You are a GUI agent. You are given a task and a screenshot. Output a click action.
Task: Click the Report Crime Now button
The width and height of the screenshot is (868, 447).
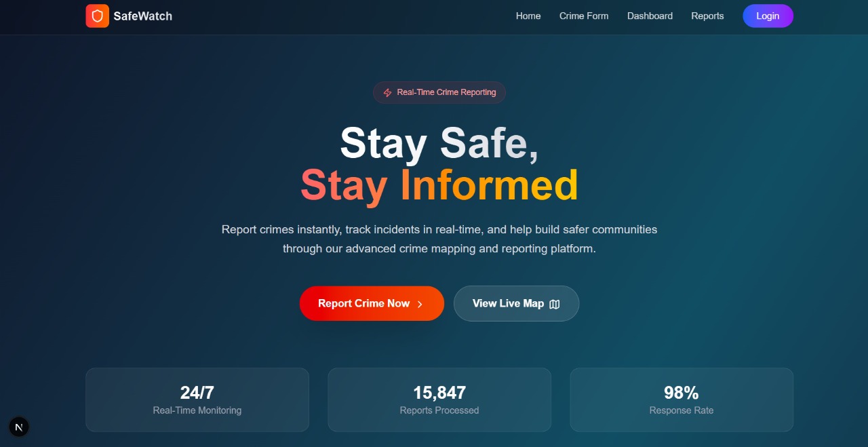372,303
